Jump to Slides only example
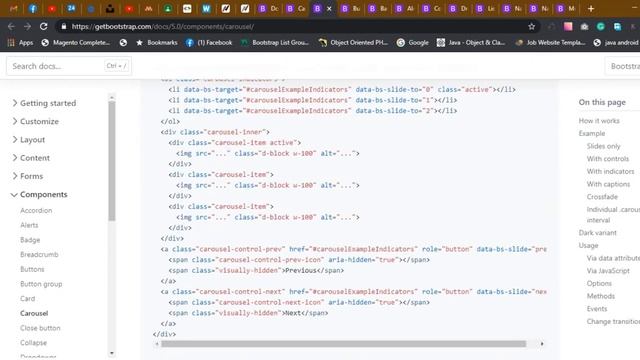The height and width of the screenshot is (360, 640). coord(603,146)
